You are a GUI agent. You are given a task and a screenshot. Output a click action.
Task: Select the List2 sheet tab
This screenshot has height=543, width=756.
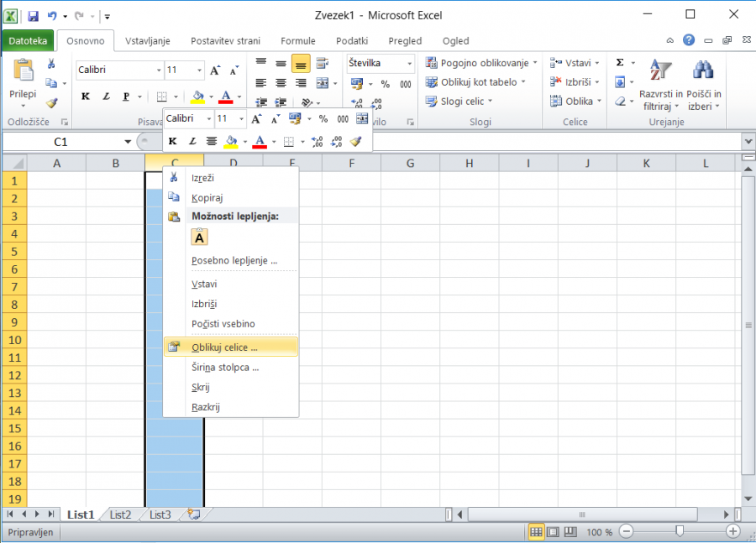(x=120, y=514)
